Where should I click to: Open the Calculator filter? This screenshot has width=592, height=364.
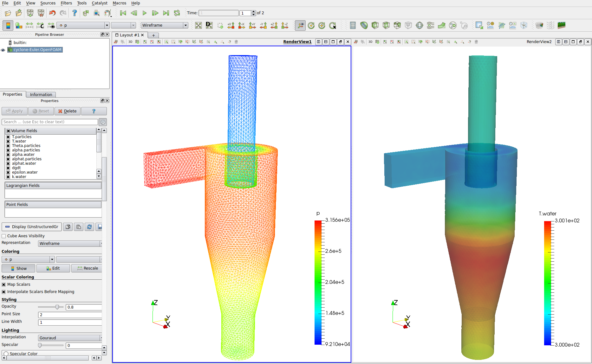353,25
